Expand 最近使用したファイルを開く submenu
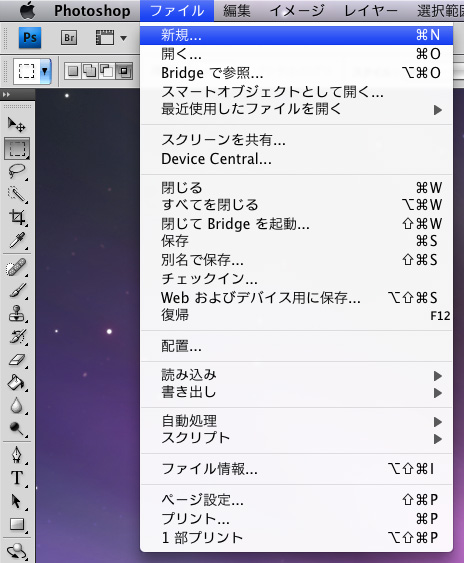The height and width of the screenshot is (563, 464). [296, 109]
